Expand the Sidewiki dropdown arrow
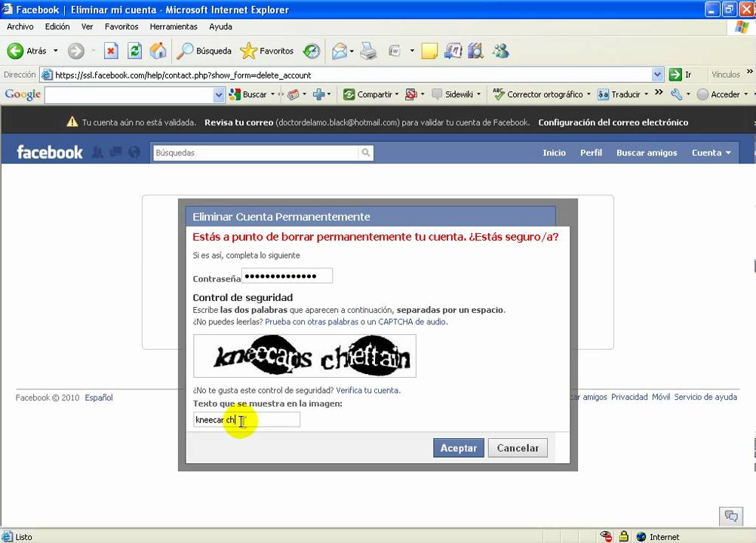756x543 pixels. 479,94
